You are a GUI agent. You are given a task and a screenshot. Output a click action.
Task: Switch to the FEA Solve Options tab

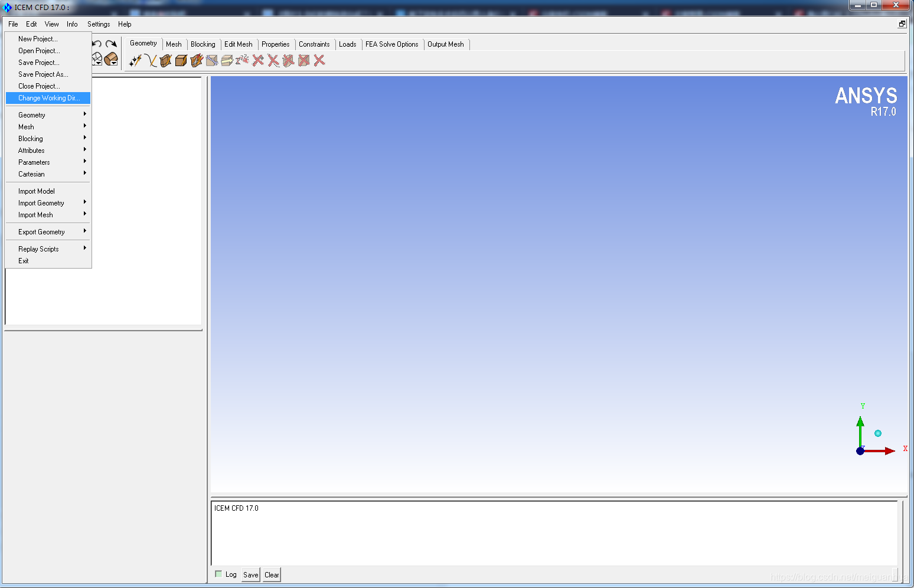tap(392, 44)
